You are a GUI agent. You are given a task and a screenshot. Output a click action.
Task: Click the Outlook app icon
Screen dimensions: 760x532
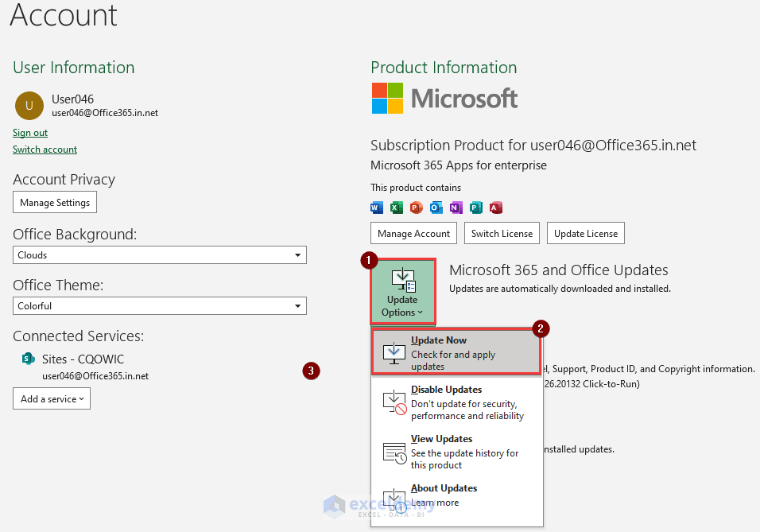pos(436,208)
